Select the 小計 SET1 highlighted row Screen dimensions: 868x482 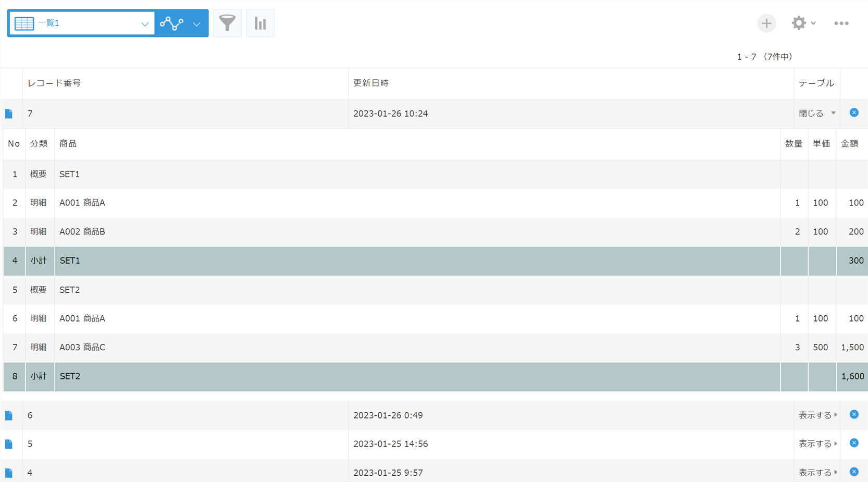(436, 261)
